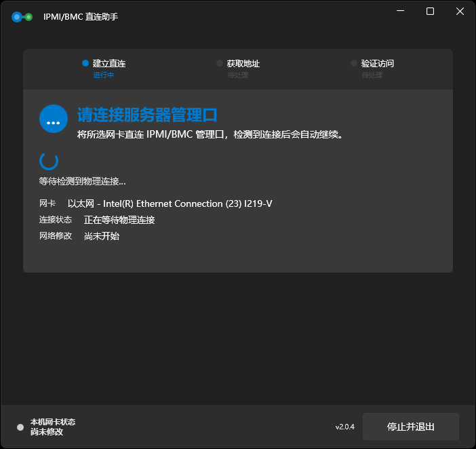This screenshot has height=449, width=476.
Task: Click the 验证访问 step indicator dot
Action: tap(354, 63)
